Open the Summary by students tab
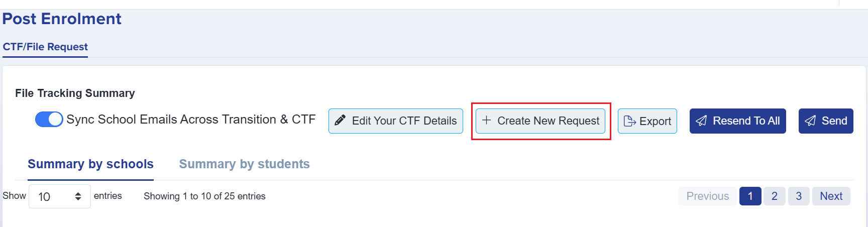The image size is (868, 227). click(x=244, y=164)
